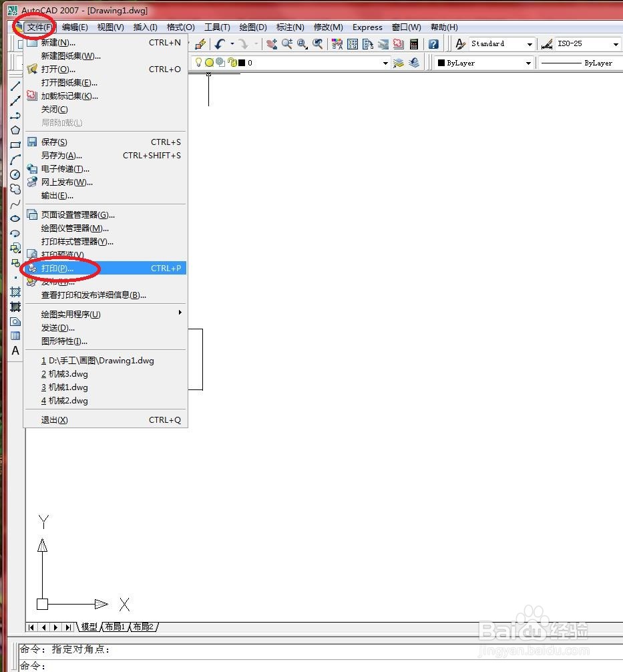Expand the Standard text style dropdown
The width and height of the screenshot is (623, 672).
coord(530,44)
